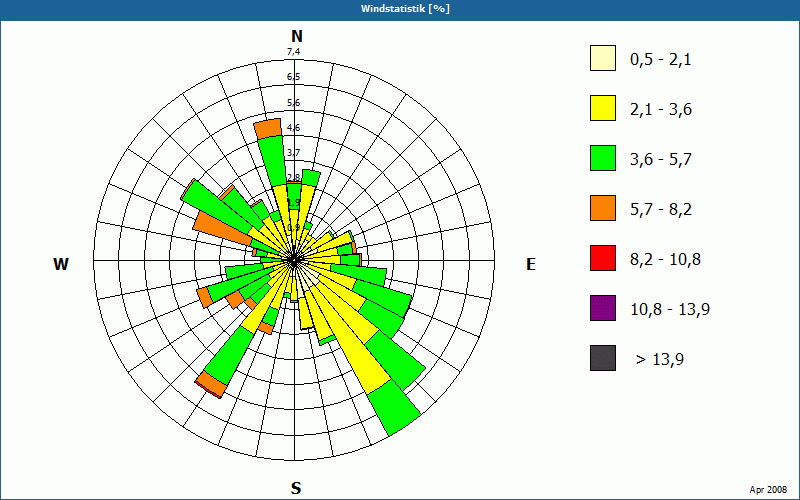Click the '5,6' radial axis value
Screen dimensions: 800x500
(x=293, y=103)
